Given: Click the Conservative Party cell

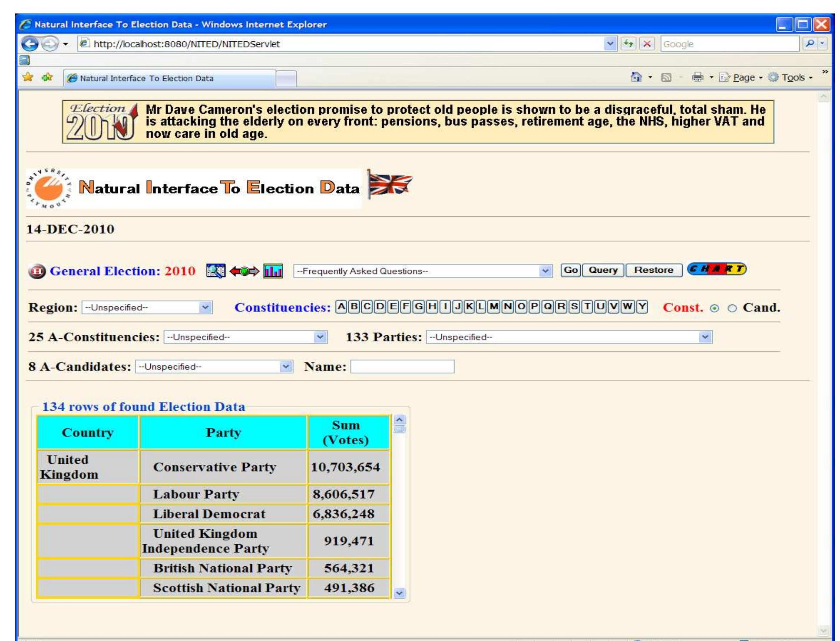Looking at the screenshot, I should point(223,467).
